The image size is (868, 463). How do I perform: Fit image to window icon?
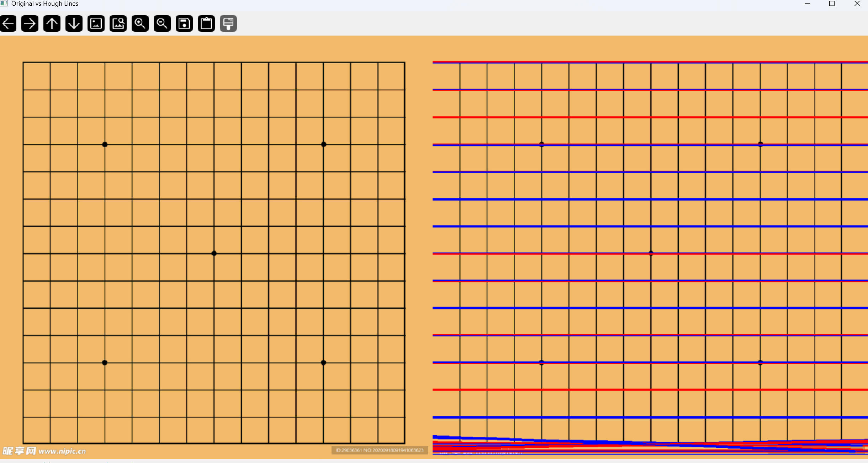tap(118, 23)
